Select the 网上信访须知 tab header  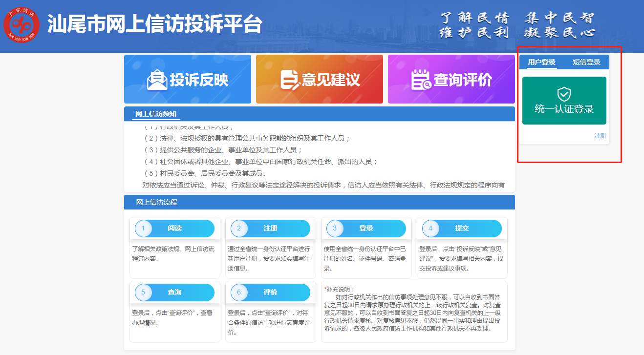point(156,114)
